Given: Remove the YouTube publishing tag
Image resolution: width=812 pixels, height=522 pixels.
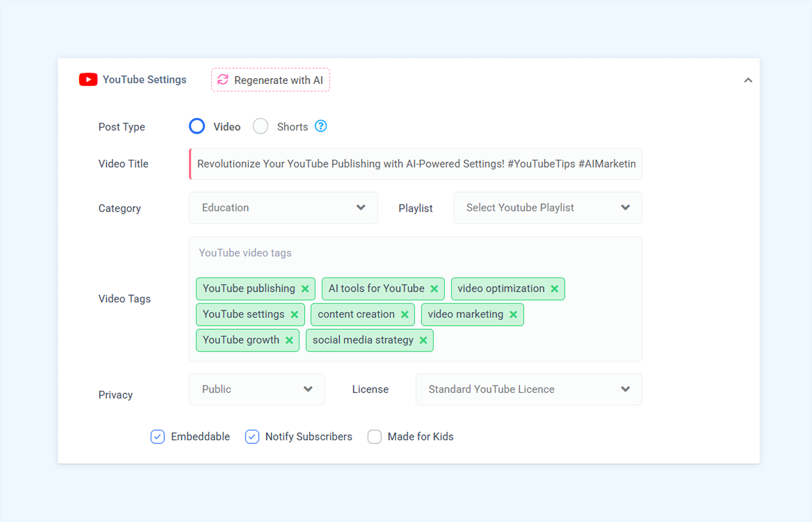Looking at the screenshot, I should point(305,289).
